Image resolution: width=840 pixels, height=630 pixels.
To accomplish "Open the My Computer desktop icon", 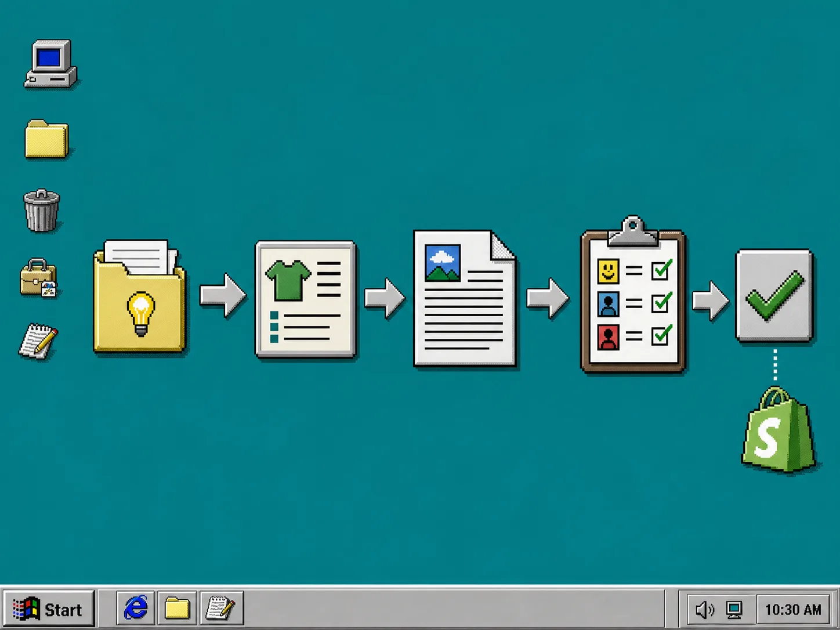I will 50,64.
